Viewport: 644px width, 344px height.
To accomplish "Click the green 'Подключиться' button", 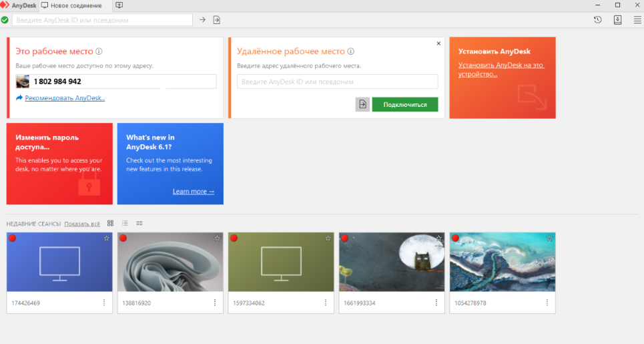I will 405,104.
